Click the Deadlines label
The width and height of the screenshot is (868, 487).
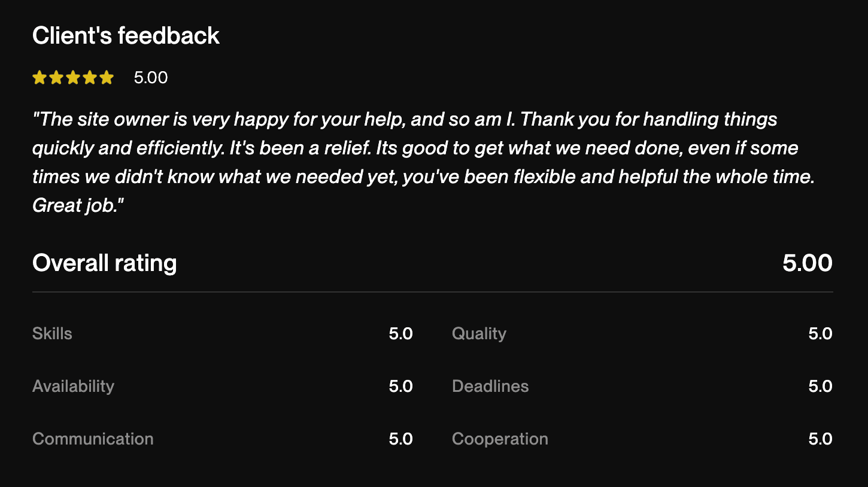pyautogui.click(x=490, y=386)
